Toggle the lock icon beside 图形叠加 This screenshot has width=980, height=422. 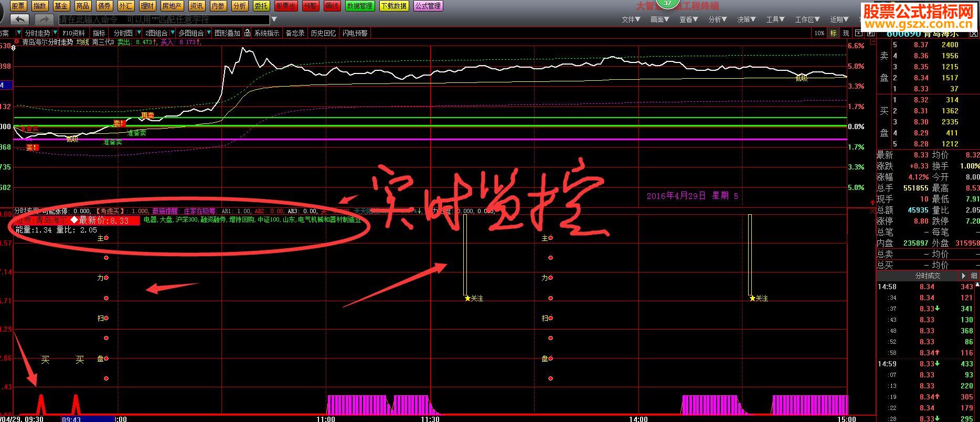tap(247, 33)
